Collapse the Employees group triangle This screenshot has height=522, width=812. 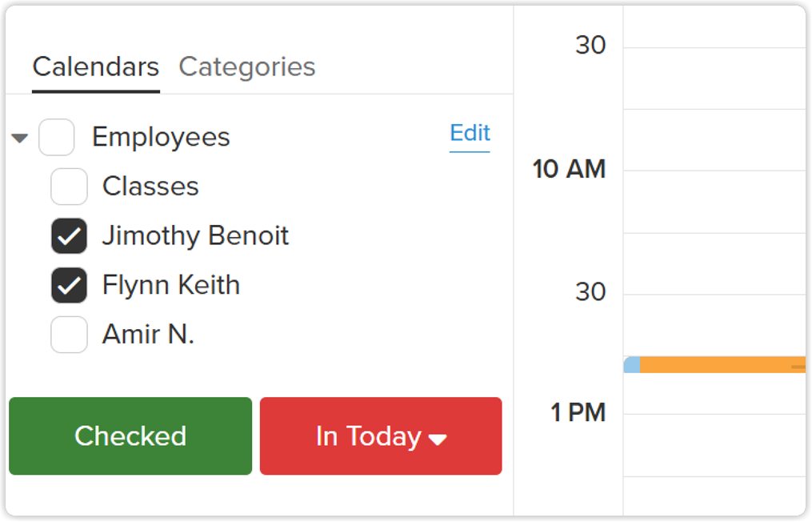pos(20,139)
